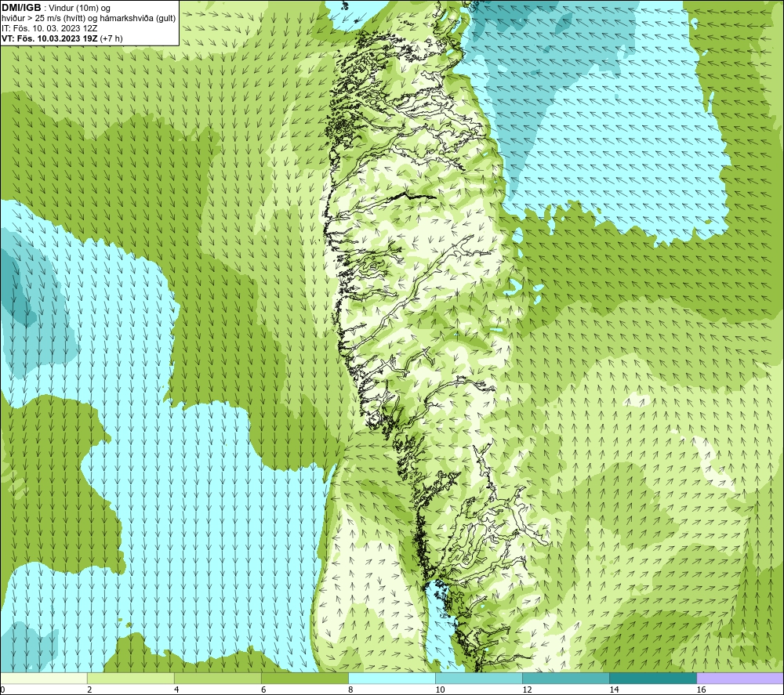This screenshot has height=695, width=784.
Task: Click the '8' legend scale label
Action: [350, 690]
